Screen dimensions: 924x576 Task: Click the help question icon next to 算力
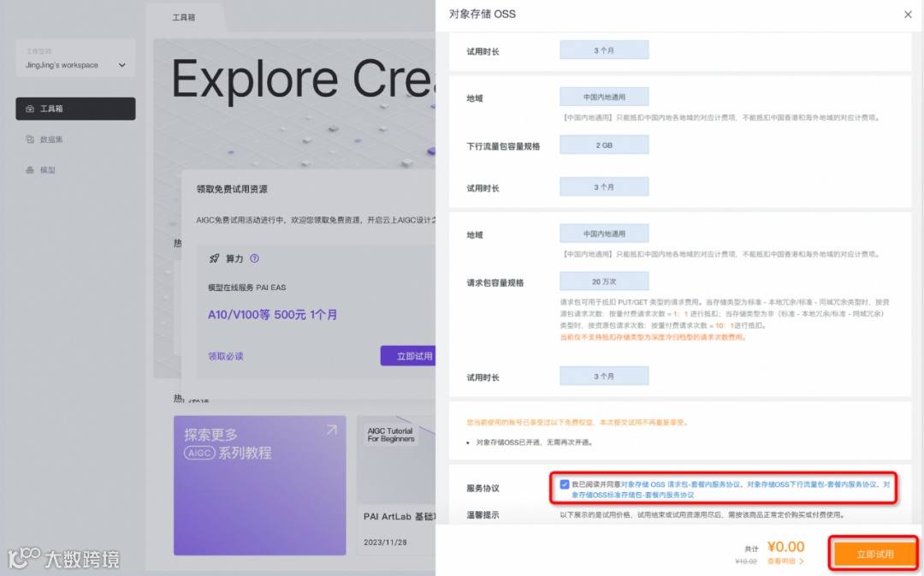coord(255,258)
